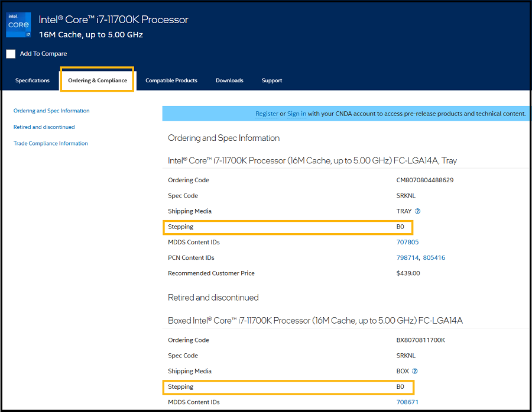
Task: Open the Specifications tab
Action: 33,80
